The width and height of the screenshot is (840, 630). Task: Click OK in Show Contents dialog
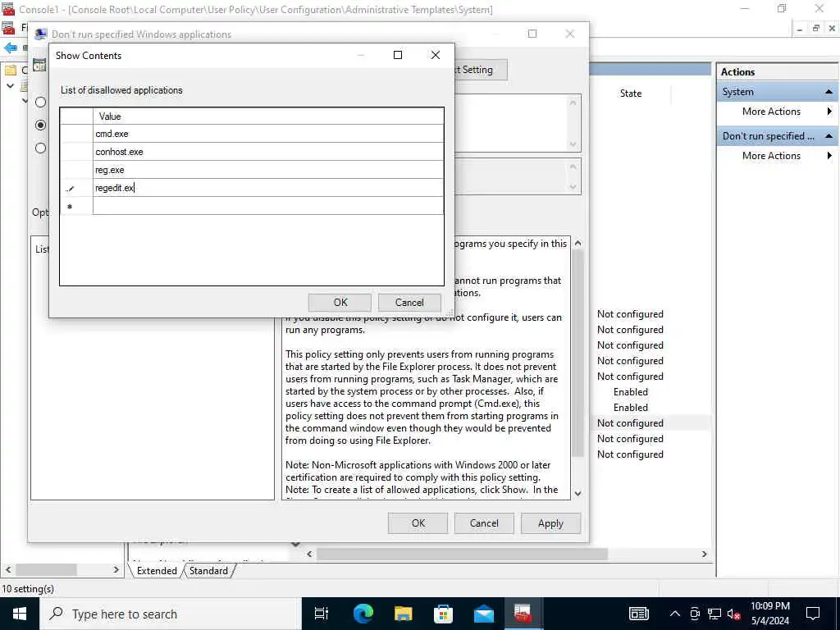point(340,303)
